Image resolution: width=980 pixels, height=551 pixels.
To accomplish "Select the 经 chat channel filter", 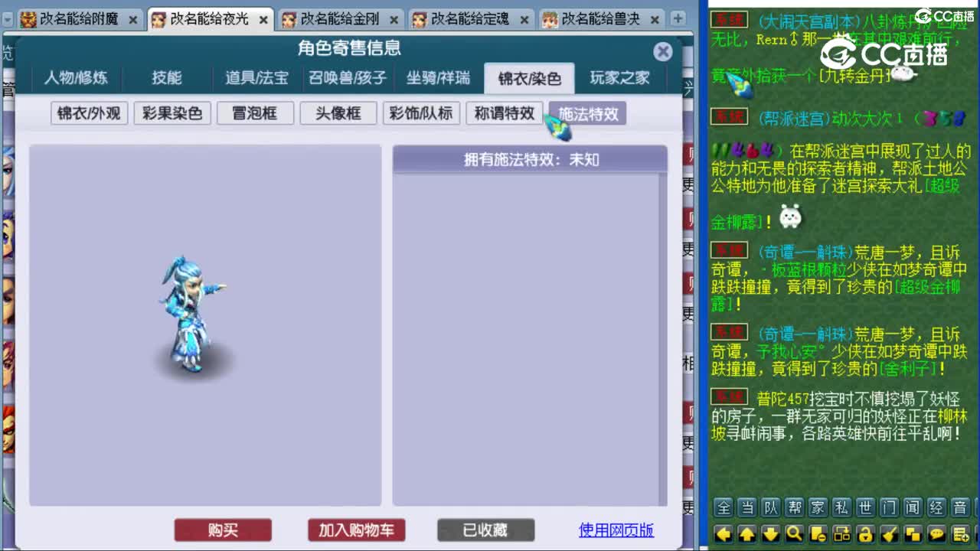I will coord(936,507).
